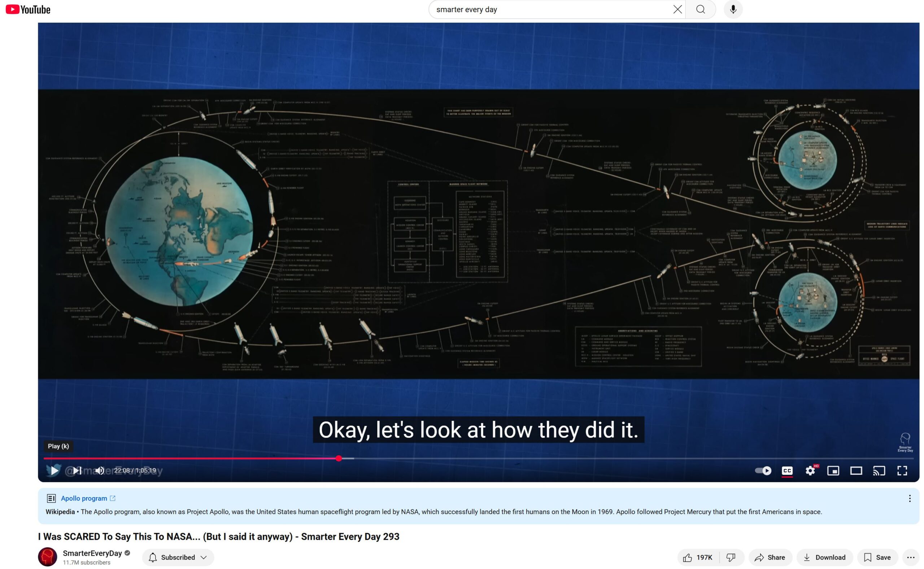This screenshot has height=569, width=924.
Task: Enable theater mode view
Action: point(856,470)
